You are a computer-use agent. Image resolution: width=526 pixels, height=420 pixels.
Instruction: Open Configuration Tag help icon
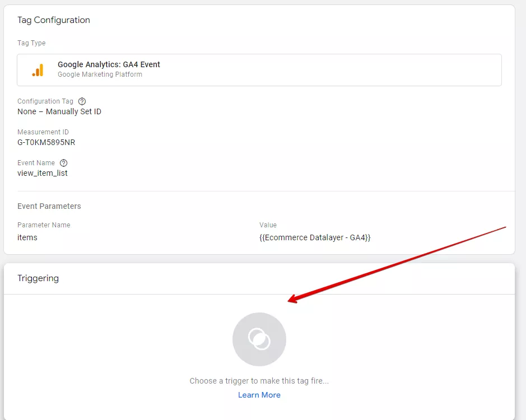82,101
